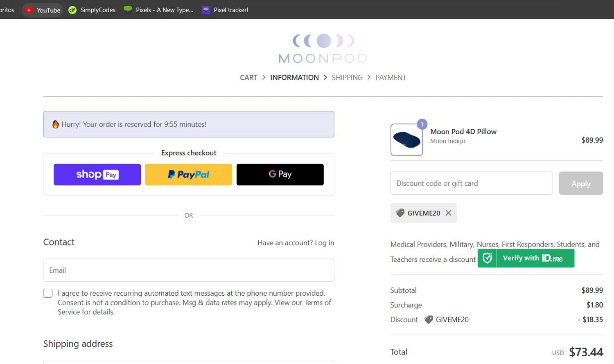Click the Subtotal label
614x364 pixels.
tap(403, 290)
